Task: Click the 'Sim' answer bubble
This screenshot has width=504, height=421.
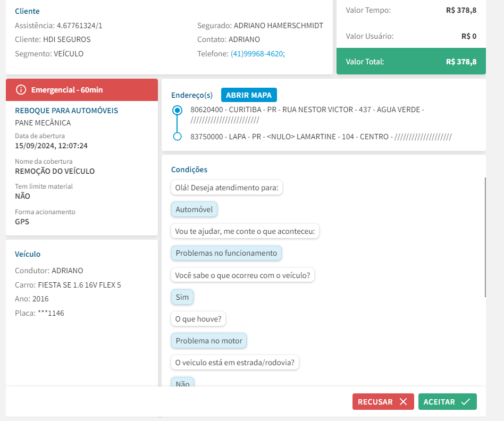Action: 182,297
